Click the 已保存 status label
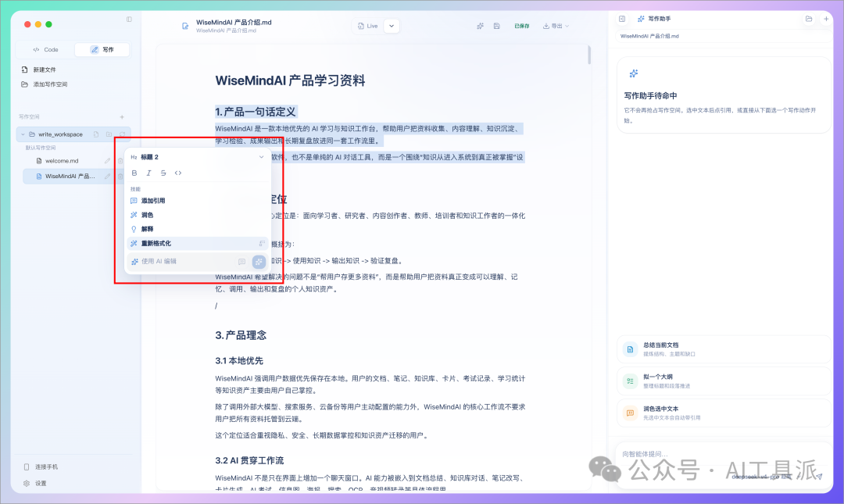 point(521,26)
